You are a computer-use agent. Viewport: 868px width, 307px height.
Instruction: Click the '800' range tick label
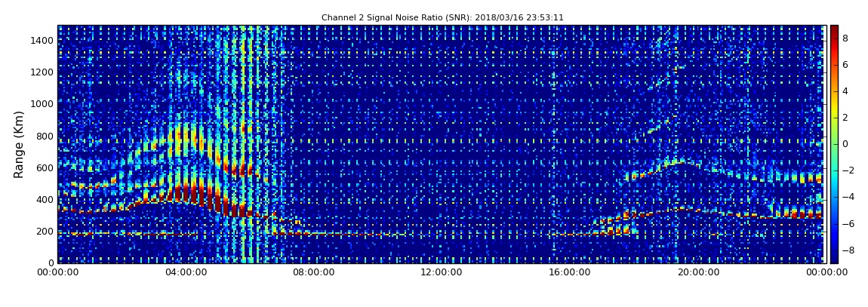[x=46, y=136]
